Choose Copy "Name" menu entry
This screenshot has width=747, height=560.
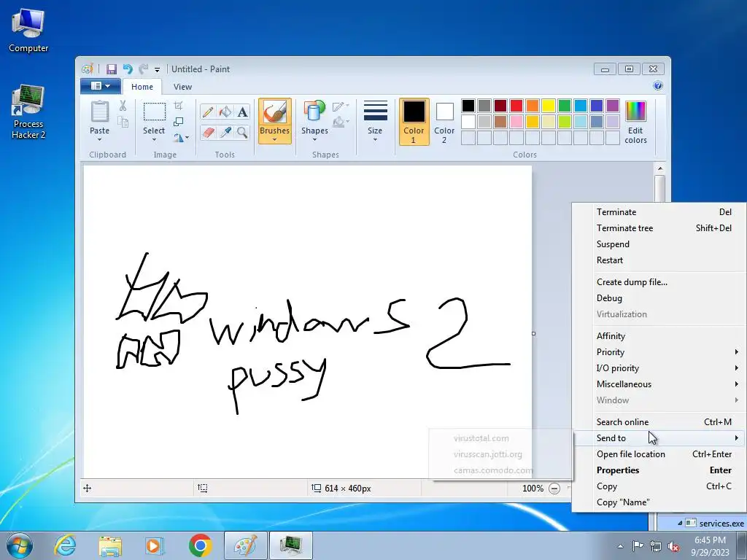(x=659, y=502)
